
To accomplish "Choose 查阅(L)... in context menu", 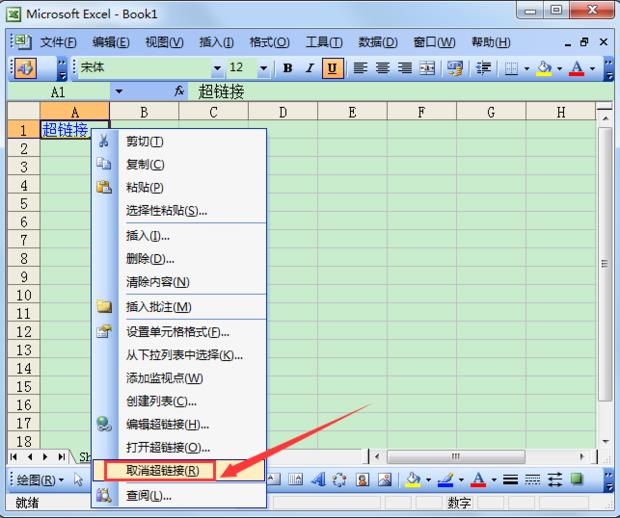I will click(x=179, y=495).
